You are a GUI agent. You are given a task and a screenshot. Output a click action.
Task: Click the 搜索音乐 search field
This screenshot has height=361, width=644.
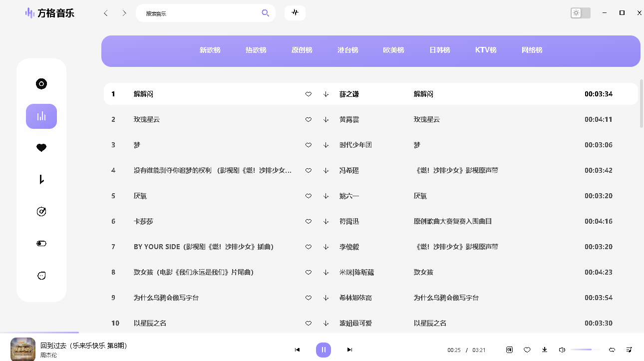pos(200,13)
